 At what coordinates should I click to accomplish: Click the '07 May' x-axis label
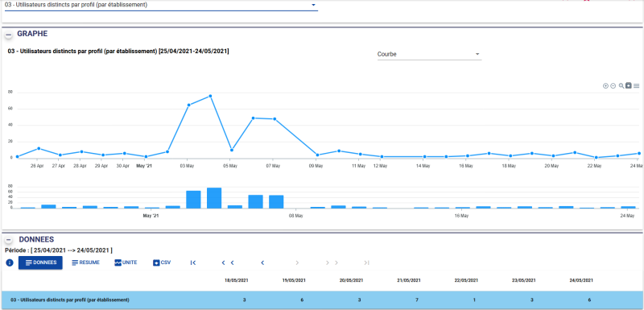click(x=273, y=167)
